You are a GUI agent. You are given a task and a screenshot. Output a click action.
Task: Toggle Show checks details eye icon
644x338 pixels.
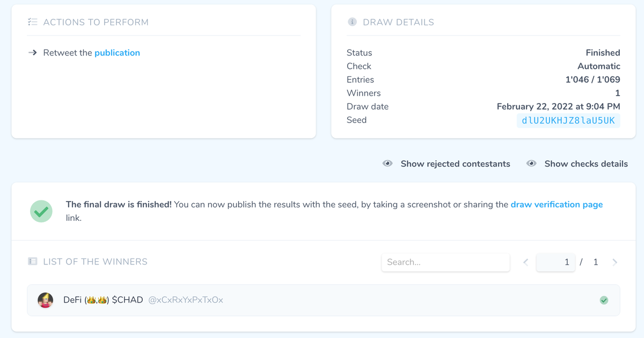coord(531,163)
